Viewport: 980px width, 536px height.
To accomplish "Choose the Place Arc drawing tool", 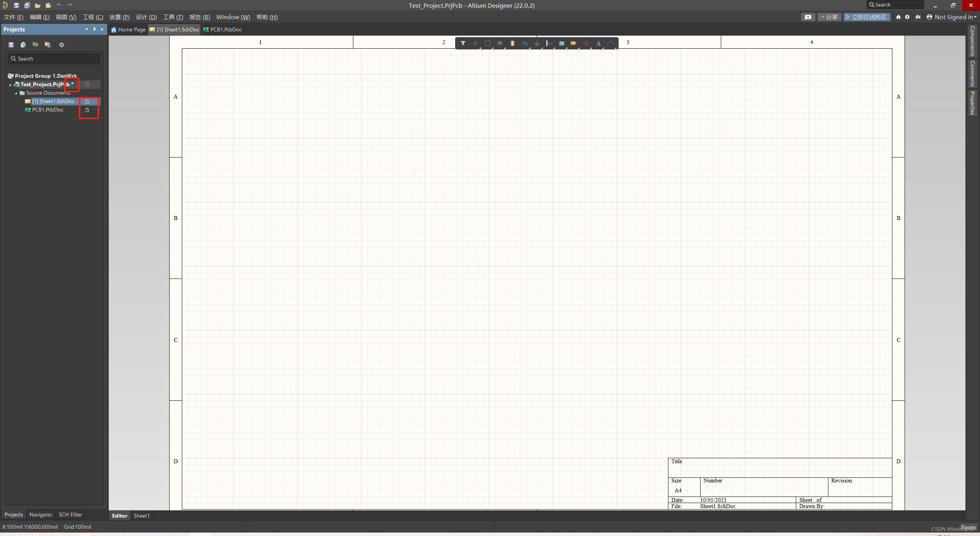I will 611,43.
